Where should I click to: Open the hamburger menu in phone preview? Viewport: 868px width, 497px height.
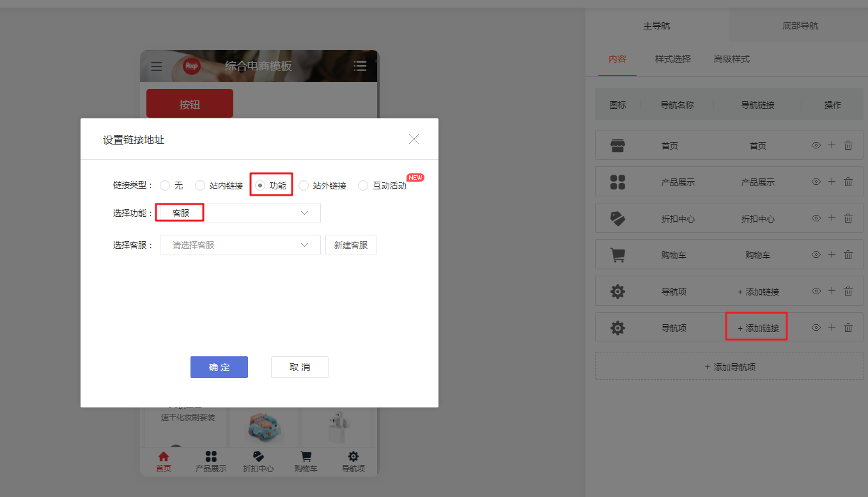coord(157,66)
